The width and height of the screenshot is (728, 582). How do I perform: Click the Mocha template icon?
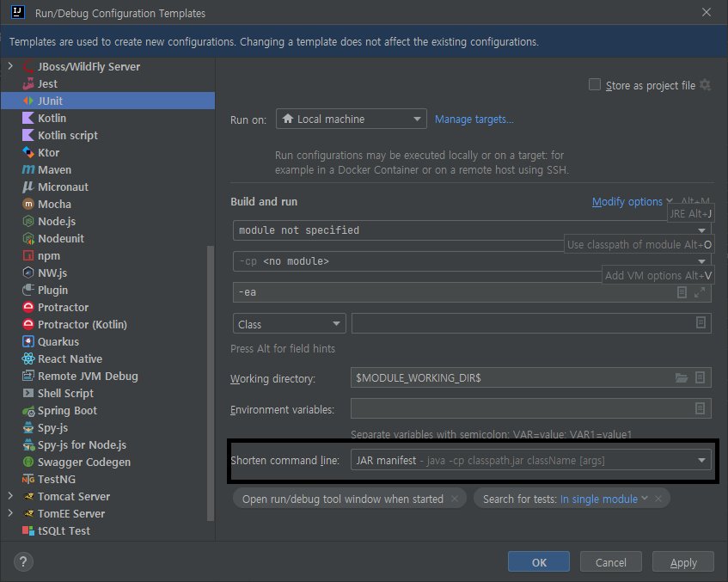(x=28, y=204)
